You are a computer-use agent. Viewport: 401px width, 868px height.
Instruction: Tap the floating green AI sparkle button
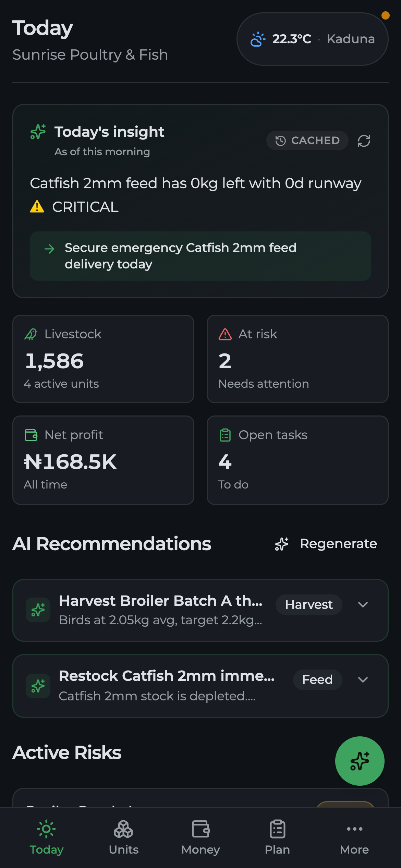tap(360, 761)
